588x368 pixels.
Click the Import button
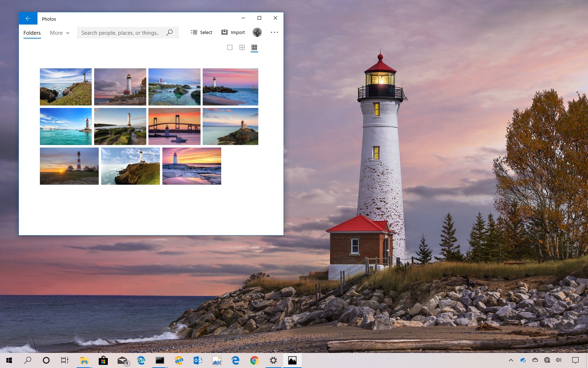point(233,33)
